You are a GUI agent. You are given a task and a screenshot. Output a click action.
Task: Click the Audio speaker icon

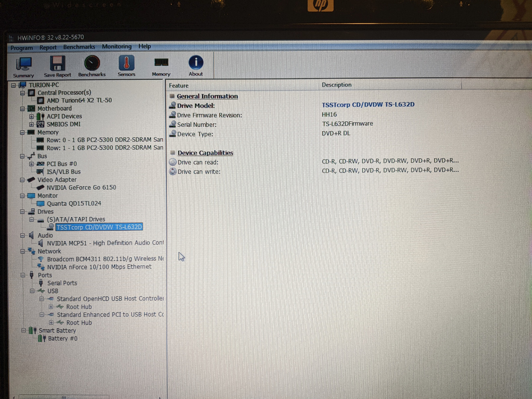coord(32,235)
